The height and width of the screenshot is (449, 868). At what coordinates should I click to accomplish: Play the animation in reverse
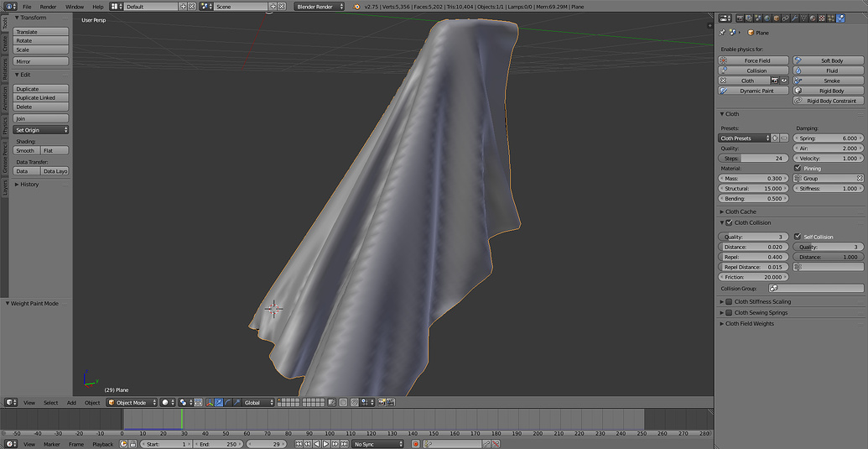tap(317, 443)
